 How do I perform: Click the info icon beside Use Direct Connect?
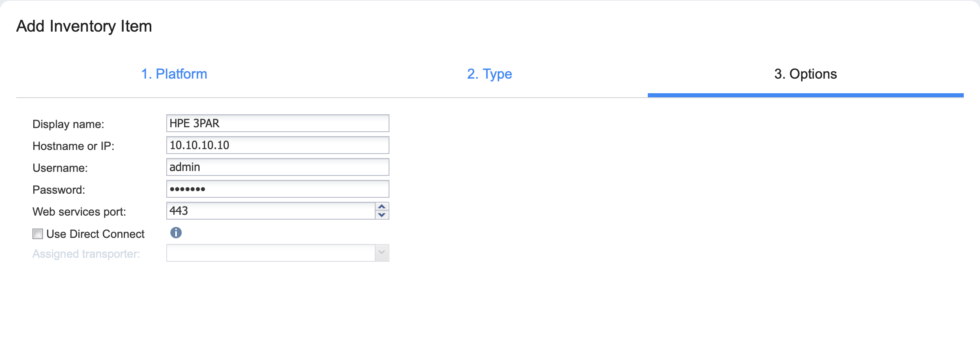tap(176, 233)
